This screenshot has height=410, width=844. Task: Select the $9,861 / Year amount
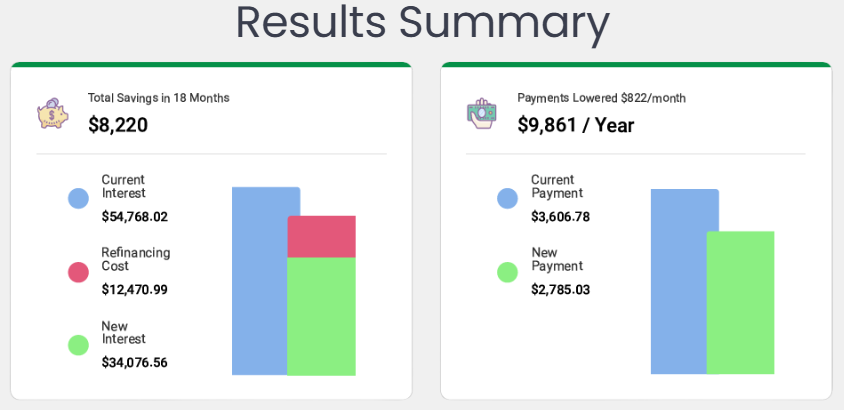[575, 126]
